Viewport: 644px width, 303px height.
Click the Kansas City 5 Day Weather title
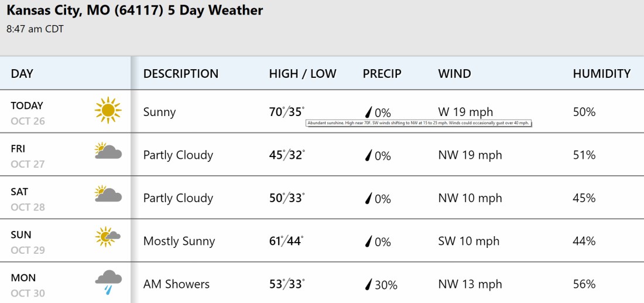(135, 11)
